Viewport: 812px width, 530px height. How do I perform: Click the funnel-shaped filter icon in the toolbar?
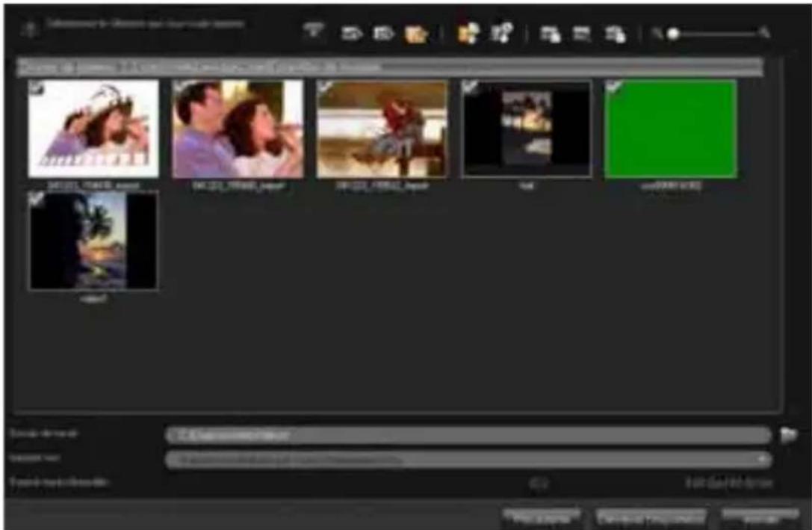tap(313, 32)
